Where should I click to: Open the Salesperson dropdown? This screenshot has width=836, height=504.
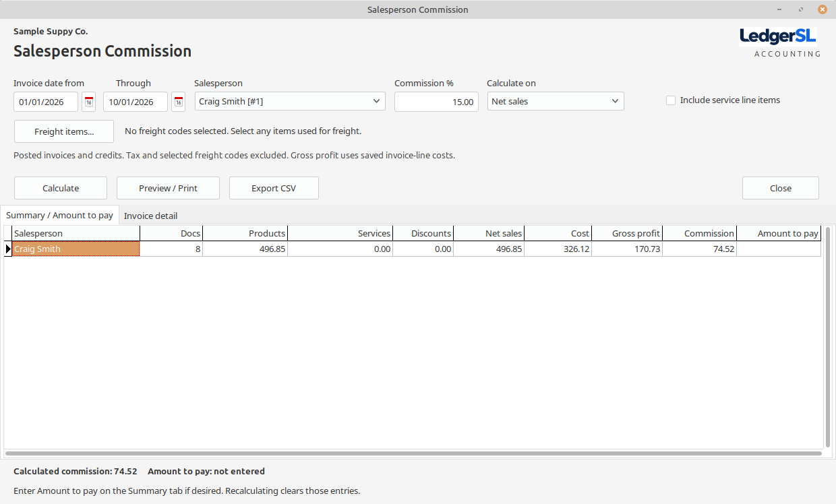pyautogui.click(x=290, y=102)
